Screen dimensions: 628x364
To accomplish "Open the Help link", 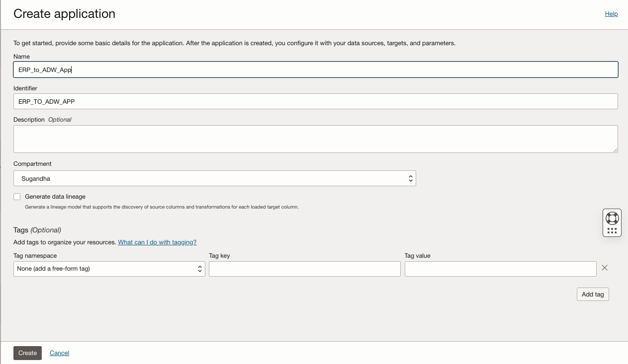I will click(611, 14).
